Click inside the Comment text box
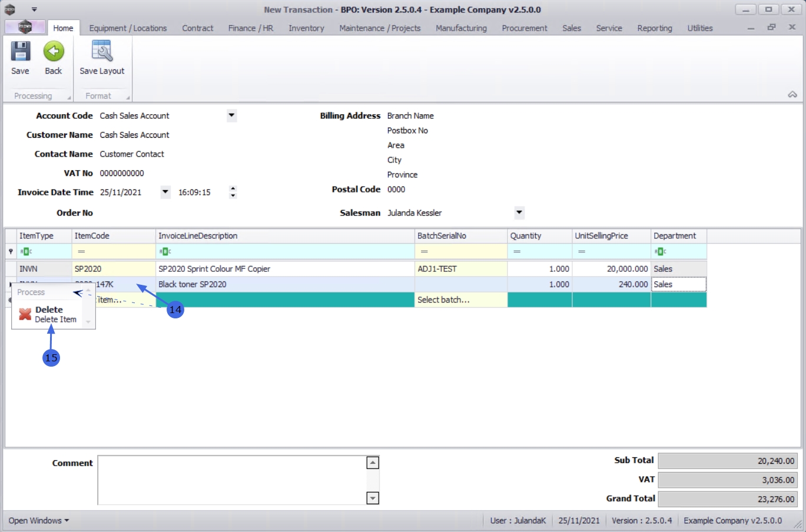 (x=233, y=480)
